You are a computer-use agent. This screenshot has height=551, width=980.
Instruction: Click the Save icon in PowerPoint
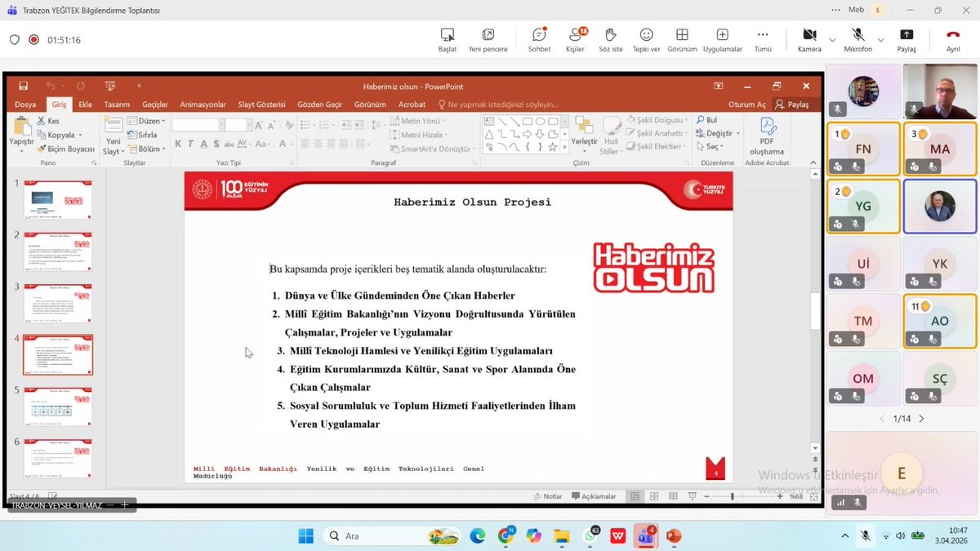point(23,86)
